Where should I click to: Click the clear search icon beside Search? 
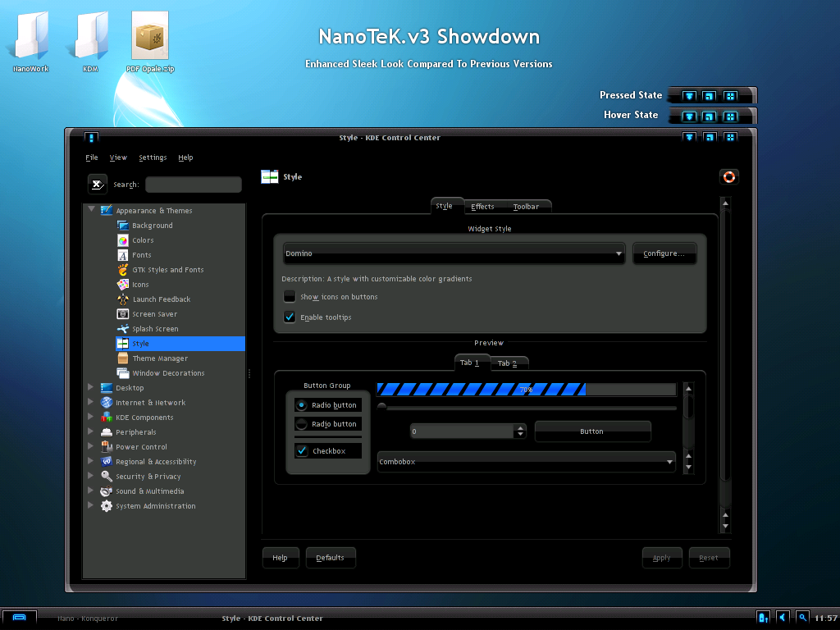pos(97,185)
